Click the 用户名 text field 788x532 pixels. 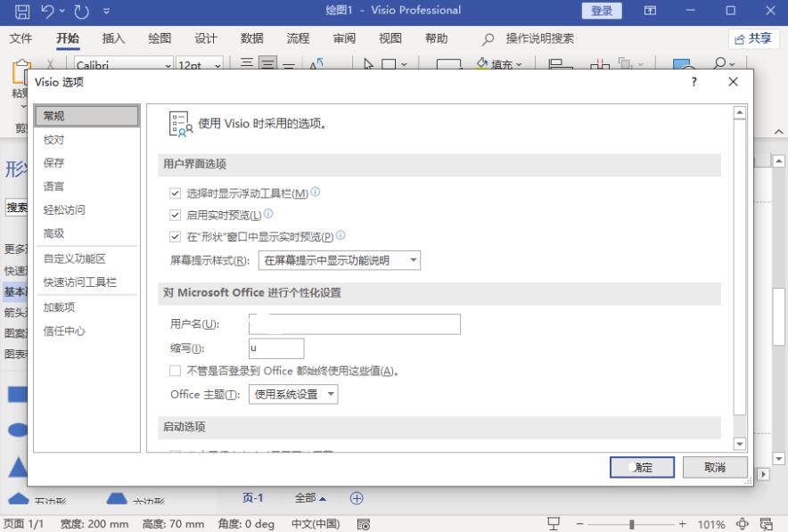coord(354,324)
